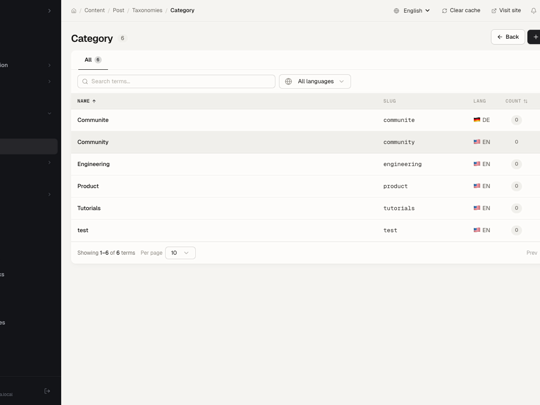Select the highlighted active sidebar item
Viewport: 540px width, 405px height.
tap(29, 146)
